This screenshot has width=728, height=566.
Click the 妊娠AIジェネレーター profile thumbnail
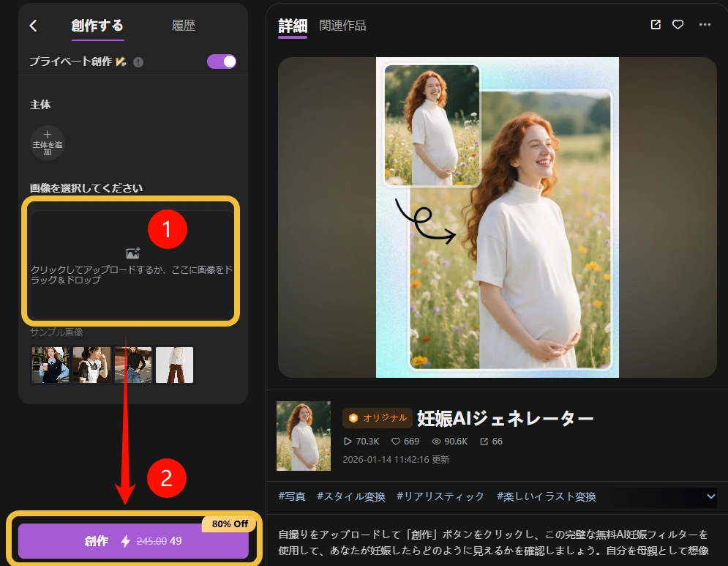[x=303, y=436]
